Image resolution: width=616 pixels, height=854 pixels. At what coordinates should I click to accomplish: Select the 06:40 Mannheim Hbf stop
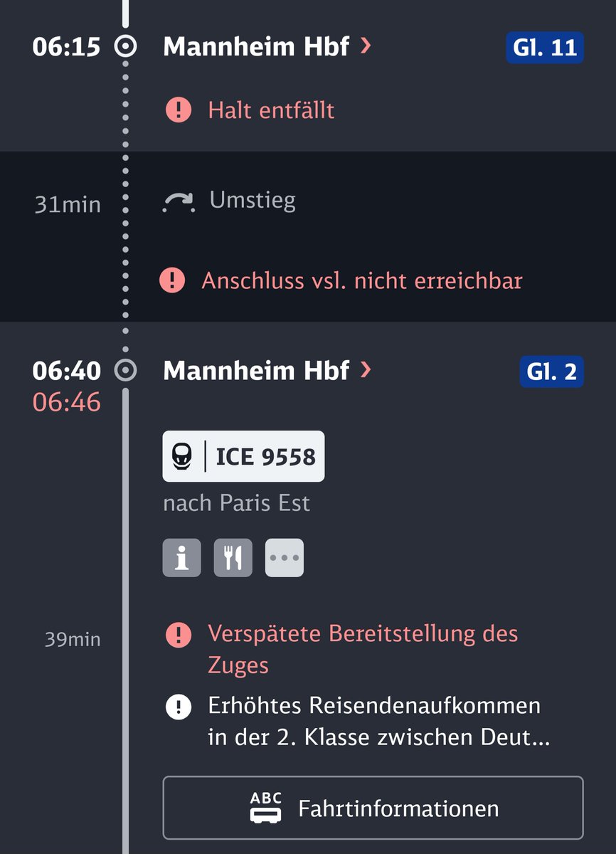click(256, 370)
